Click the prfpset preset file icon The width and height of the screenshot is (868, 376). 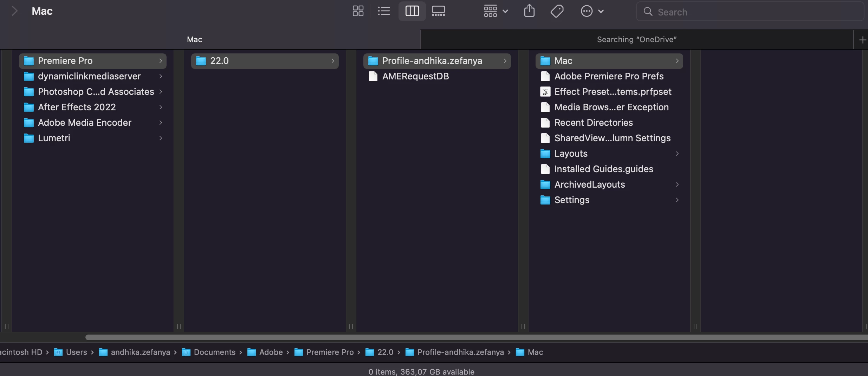[x=545, y=92]
